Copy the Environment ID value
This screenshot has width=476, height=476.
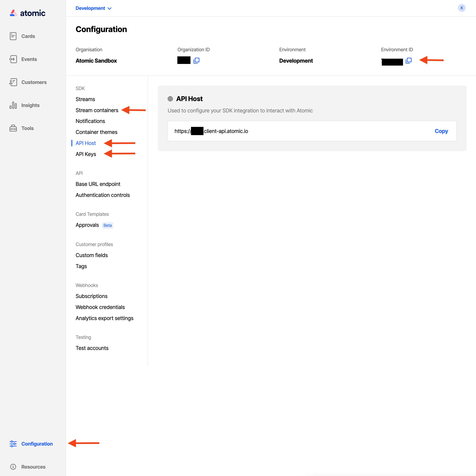click(408, 61)
